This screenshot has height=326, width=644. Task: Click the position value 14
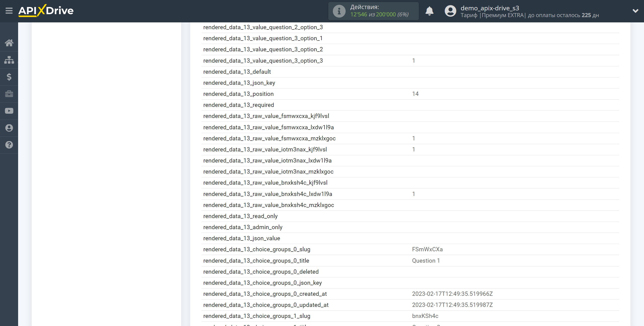coord(415,94)
